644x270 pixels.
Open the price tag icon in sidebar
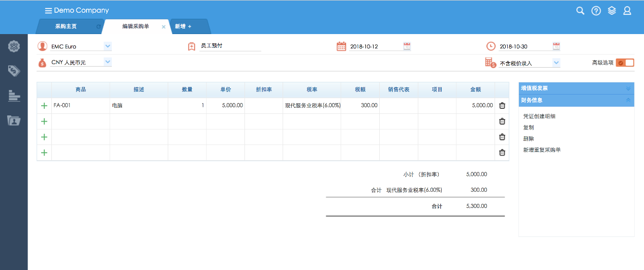[x=14, y=71]
